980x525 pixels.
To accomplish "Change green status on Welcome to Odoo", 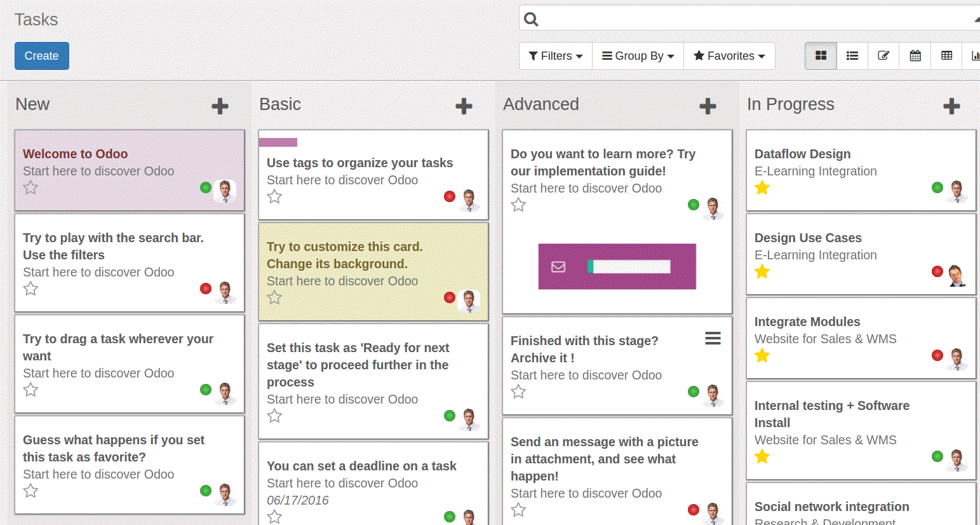I will (206, 187).
